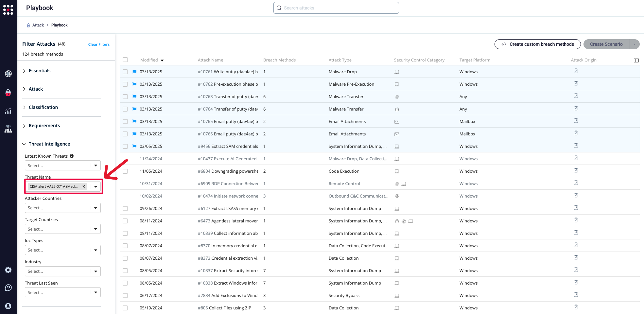Open settings gear icon in sidebar
644x314 pixels.
pos(8,270)
